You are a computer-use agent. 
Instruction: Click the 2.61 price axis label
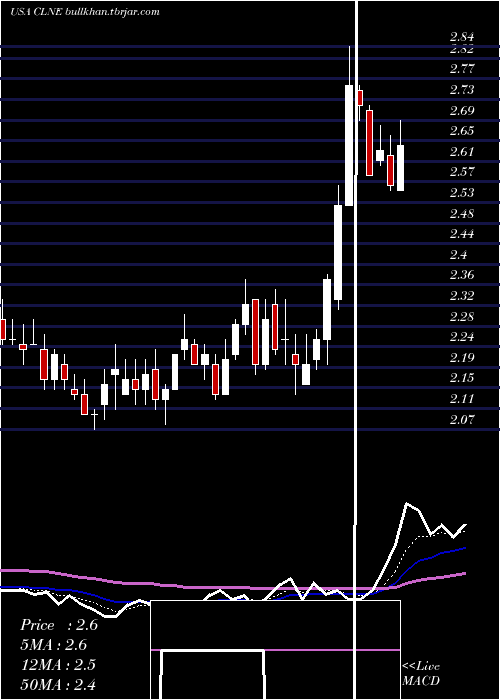pos(462,152)
